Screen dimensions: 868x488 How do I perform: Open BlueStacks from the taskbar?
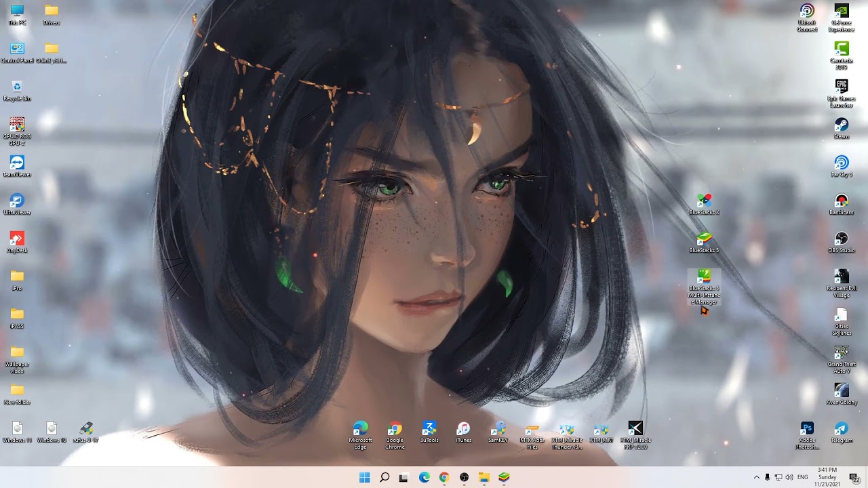coord(504,477)
